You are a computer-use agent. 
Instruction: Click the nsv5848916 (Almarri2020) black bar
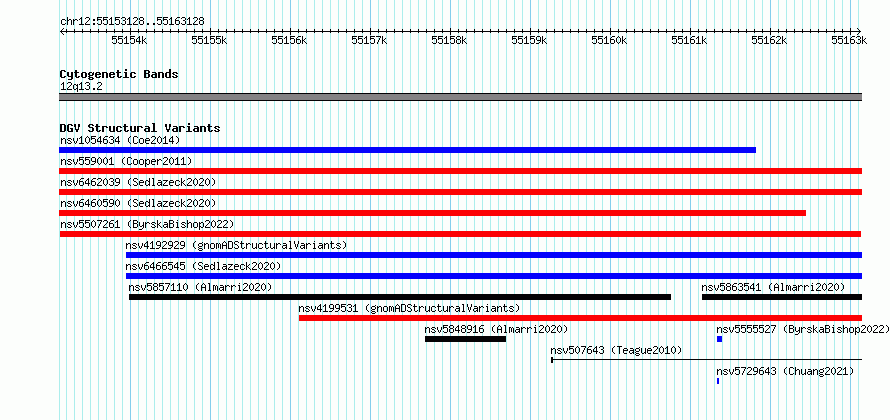pyautogui.click(x=465, y=339)
